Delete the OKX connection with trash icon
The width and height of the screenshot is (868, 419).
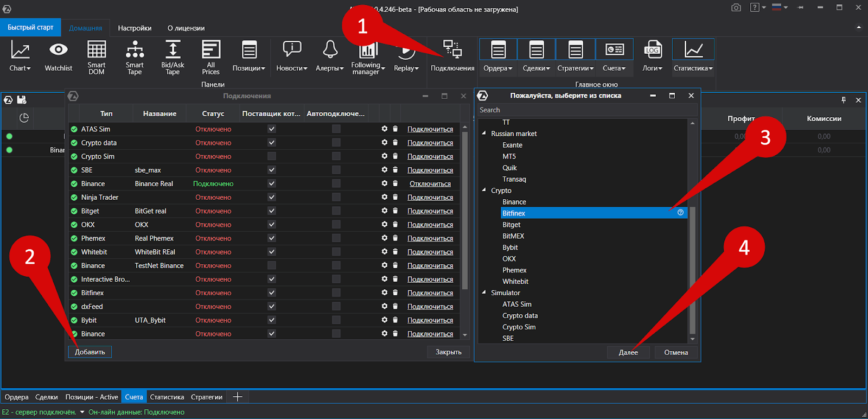click(395, 225)
